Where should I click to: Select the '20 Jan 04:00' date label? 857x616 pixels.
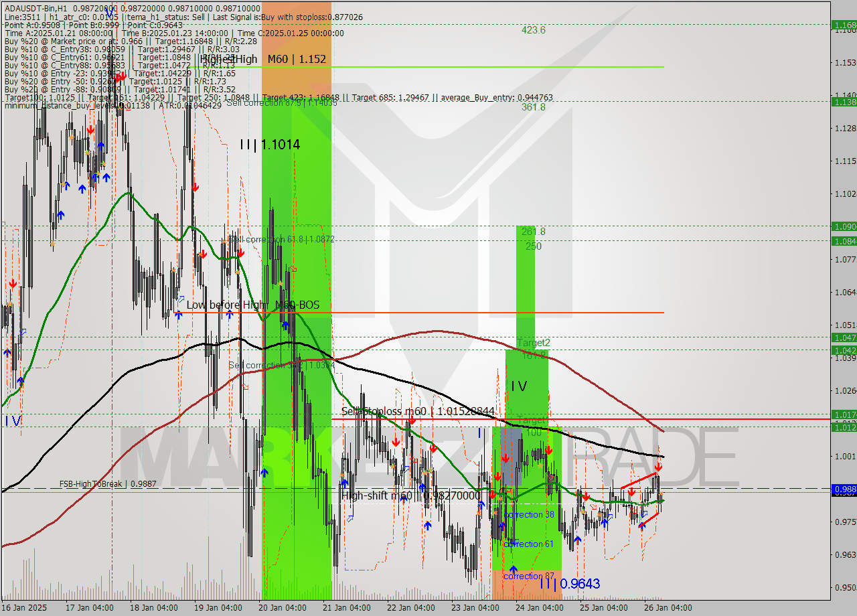[283, 608]
